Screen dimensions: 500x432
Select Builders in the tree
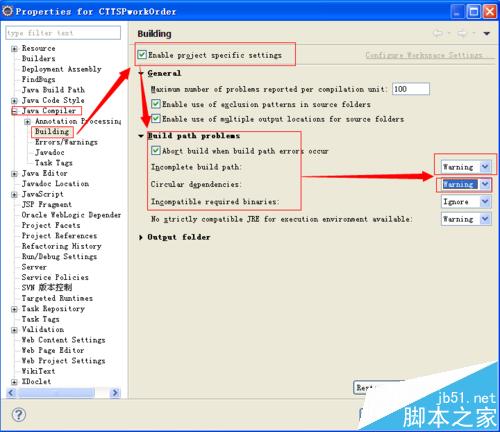tap(38, 58)
